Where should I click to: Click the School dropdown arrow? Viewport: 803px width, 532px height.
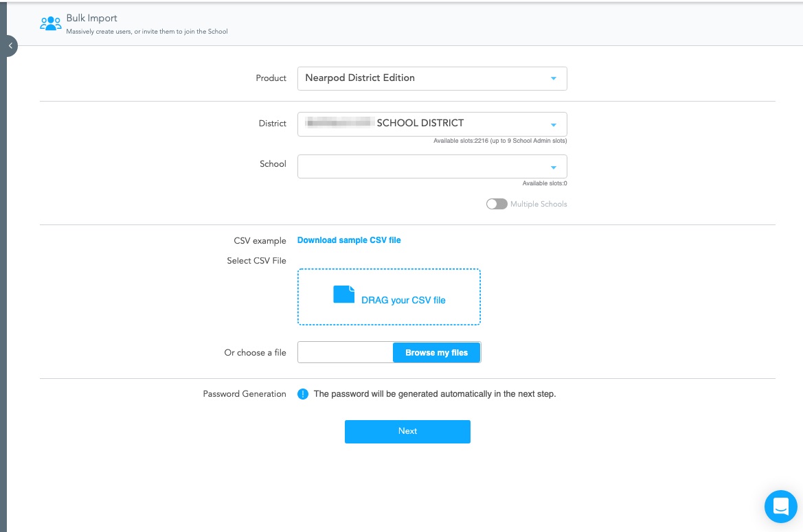click(x=554, y=167)
